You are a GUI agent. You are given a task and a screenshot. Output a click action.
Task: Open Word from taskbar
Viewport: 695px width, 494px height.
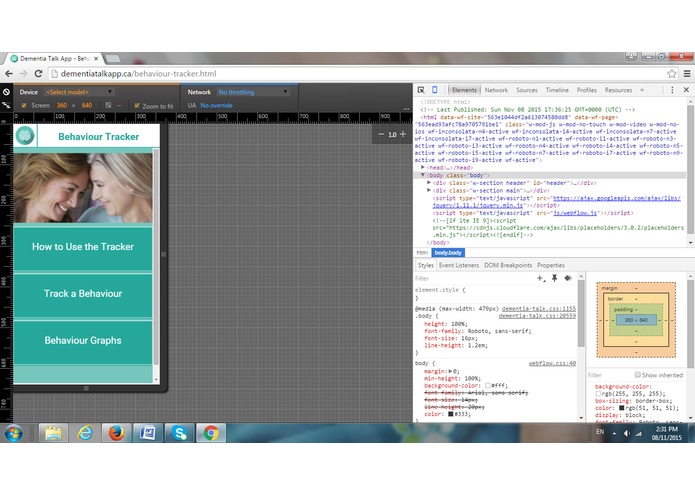[148, 433]
